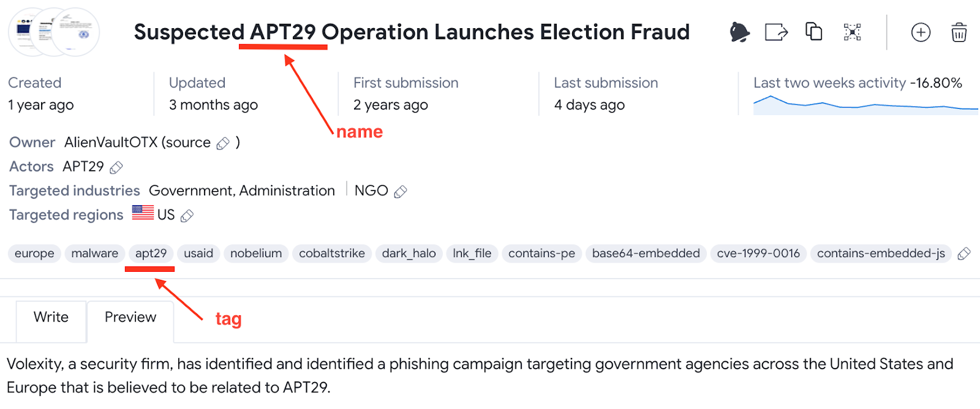Open the graph view icon
980x409 pixels.
852,32
